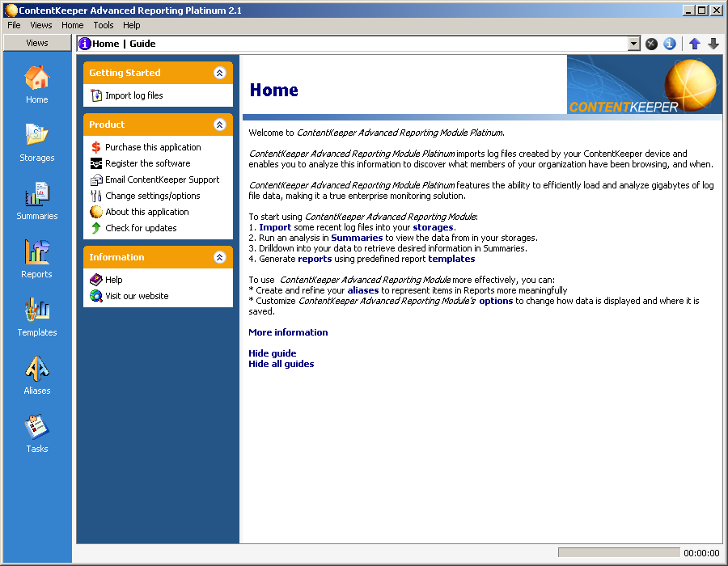728x566 pixels.
Task: Open the Tools menu
Action: pyautogui.click(x=103, y=25)
